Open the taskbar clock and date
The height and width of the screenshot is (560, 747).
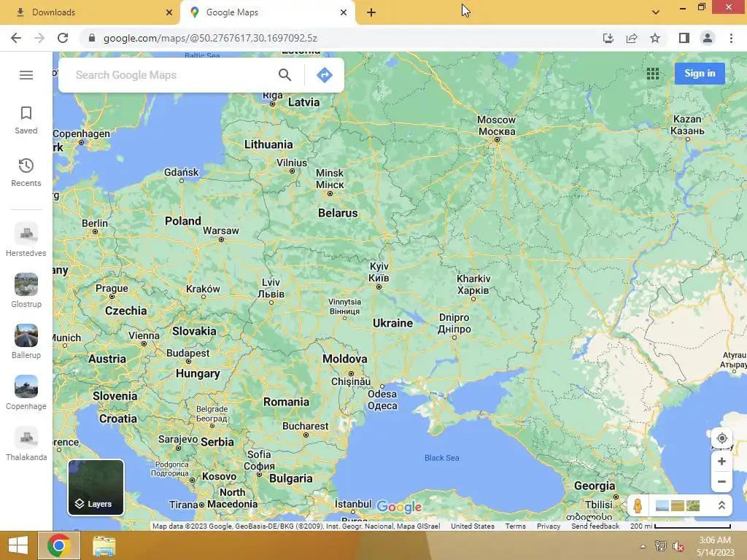coord(715,546)
